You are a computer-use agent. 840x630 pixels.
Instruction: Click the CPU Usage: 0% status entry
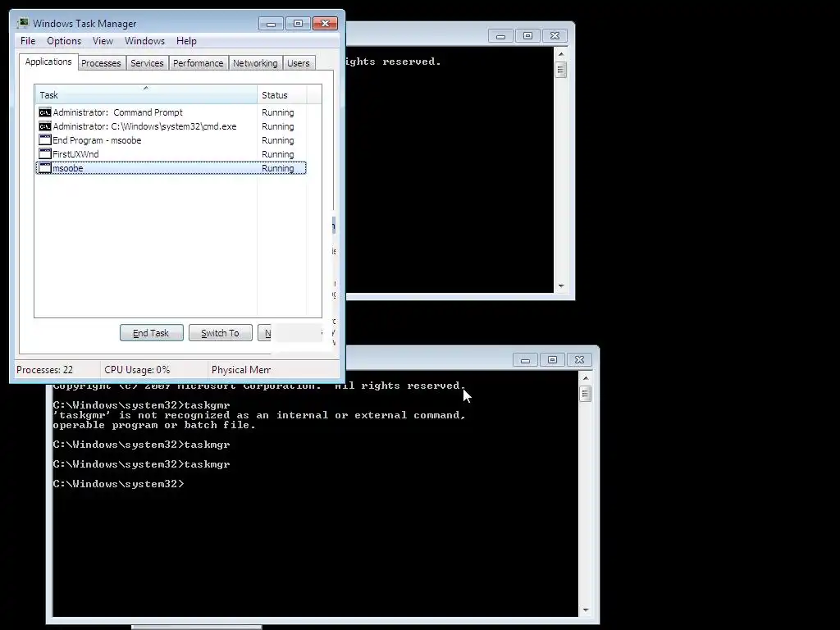coord(137,370)
